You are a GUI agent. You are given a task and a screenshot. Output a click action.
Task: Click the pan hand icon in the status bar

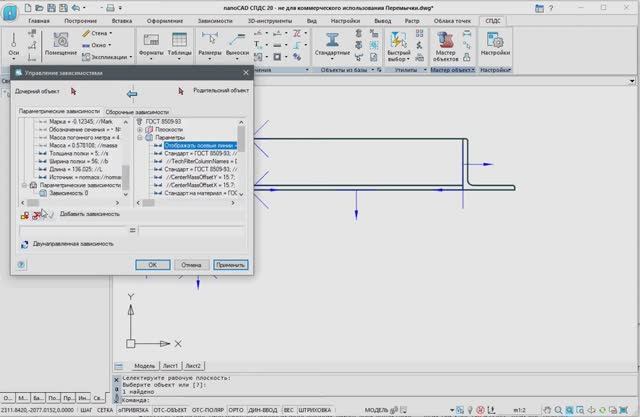547,410
